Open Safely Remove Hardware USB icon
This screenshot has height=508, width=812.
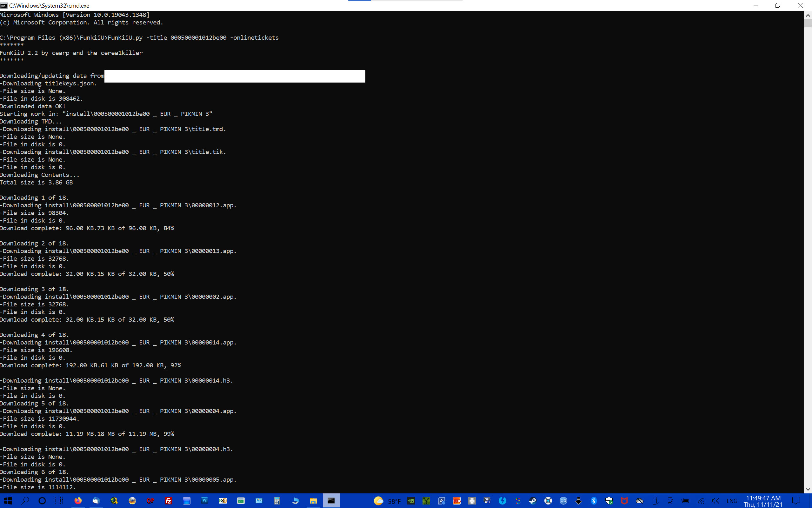click(x=655, y=501)
